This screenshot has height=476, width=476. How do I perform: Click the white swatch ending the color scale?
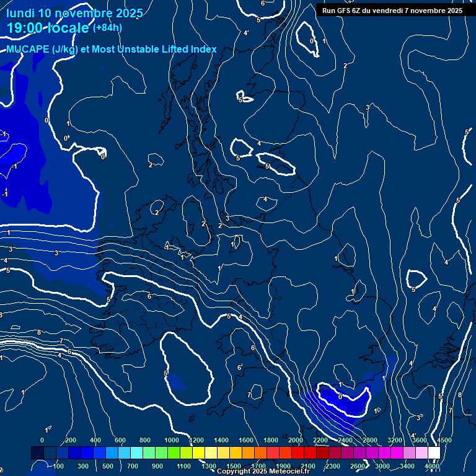tap(434, 452)
